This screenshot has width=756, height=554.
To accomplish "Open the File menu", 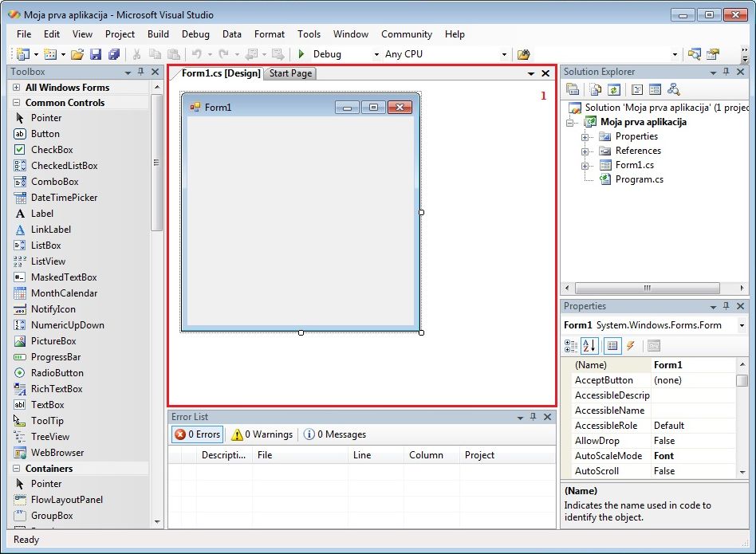I will pos(24,34).
